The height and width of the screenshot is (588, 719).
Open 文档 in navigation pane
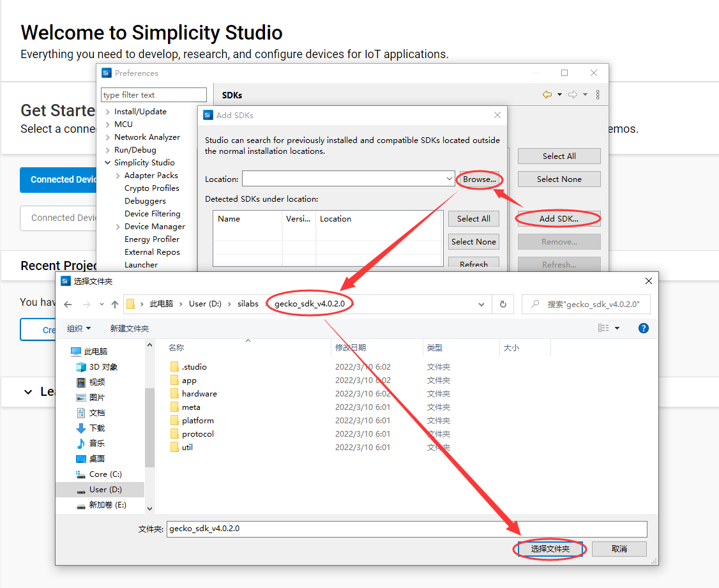pyautogui.click(x=97, y=413)
